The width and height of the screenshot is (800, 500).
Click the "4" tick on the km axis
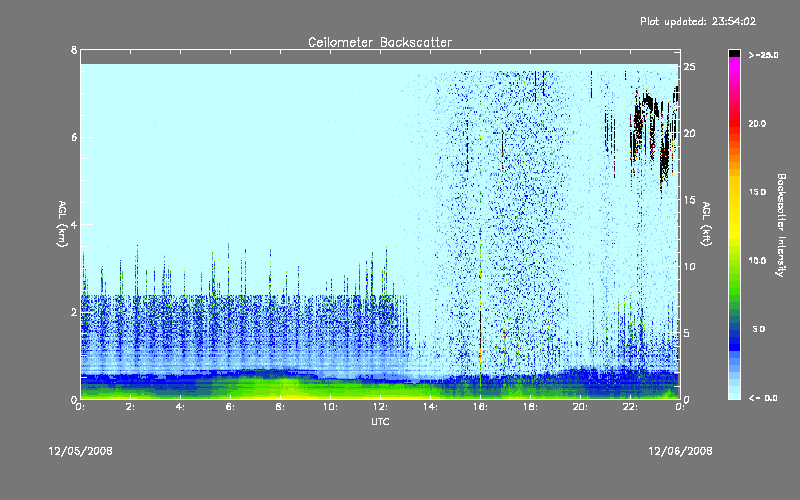(74, 224)
